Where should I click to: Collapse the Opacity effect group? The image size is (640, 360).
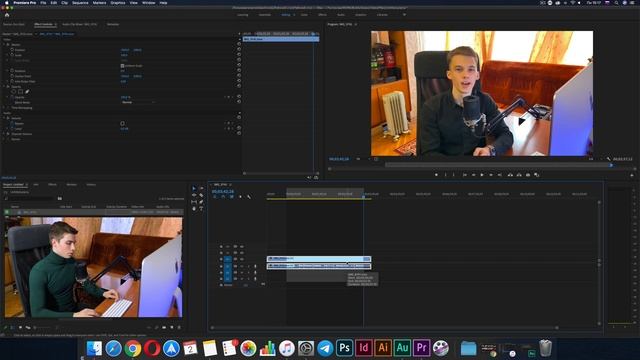pos(4,87)
